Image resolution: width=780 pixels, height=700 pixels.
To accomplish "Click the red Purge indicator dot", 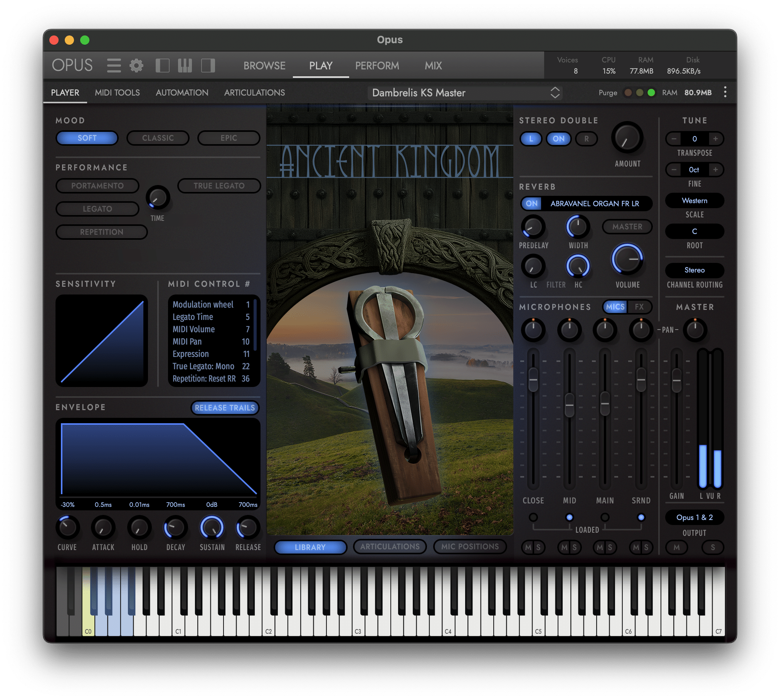I will tap(628, 93).
